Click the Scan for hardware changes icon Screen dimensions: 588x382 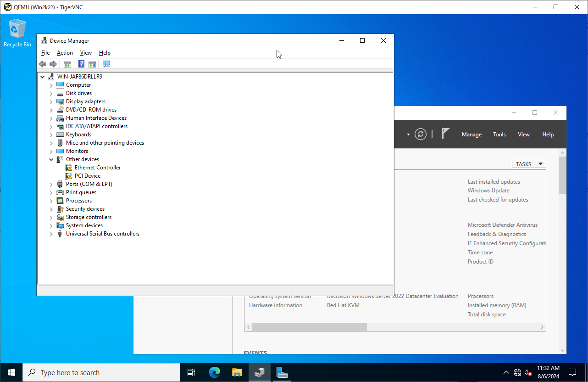106,64
